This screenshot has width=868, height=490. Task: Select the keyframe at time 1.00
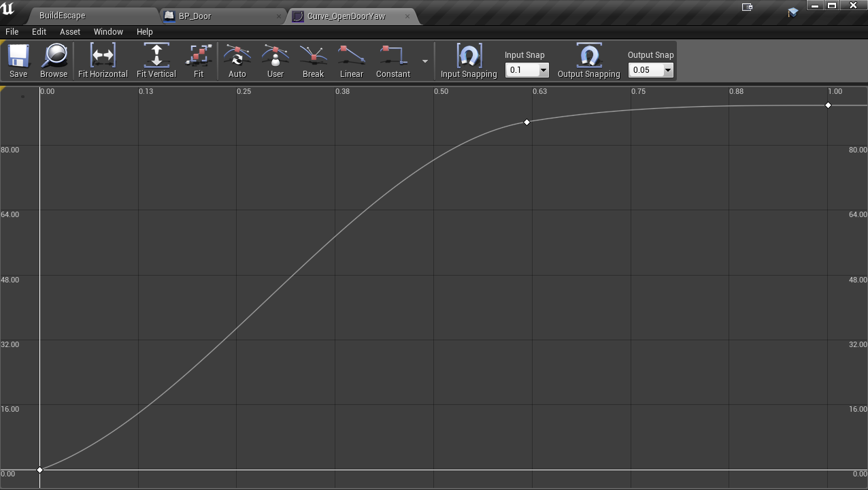pyautogui.click(x=828, y=105)
